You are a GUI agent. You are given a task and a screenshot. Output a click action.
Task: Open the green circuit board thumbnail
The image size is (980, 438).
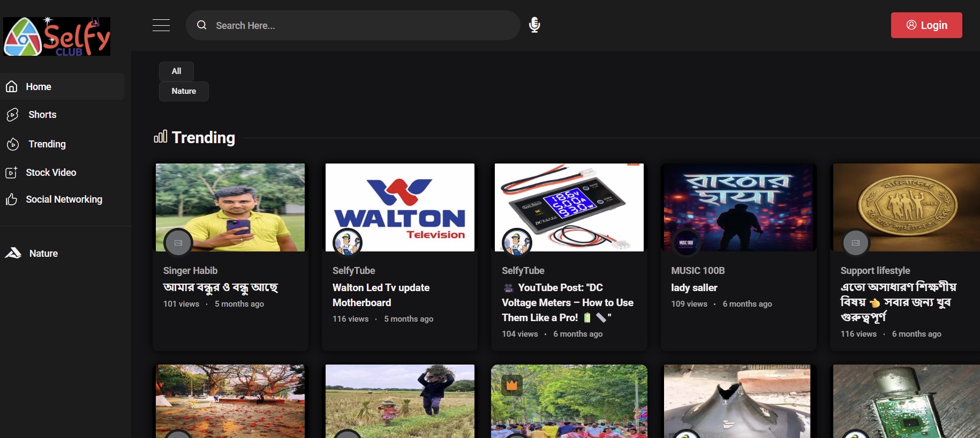coord(907,401)
